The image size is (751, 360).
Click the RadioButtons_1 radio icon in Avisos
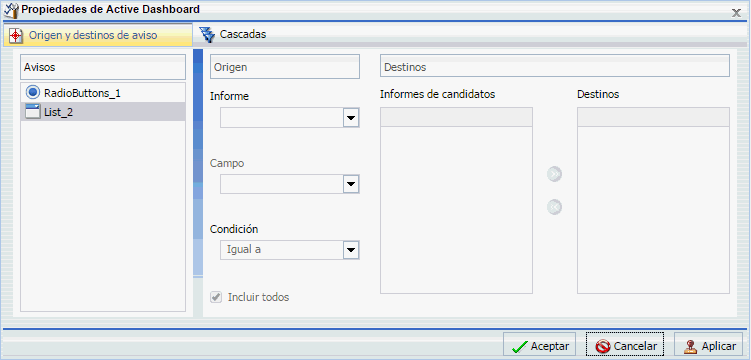33,92
